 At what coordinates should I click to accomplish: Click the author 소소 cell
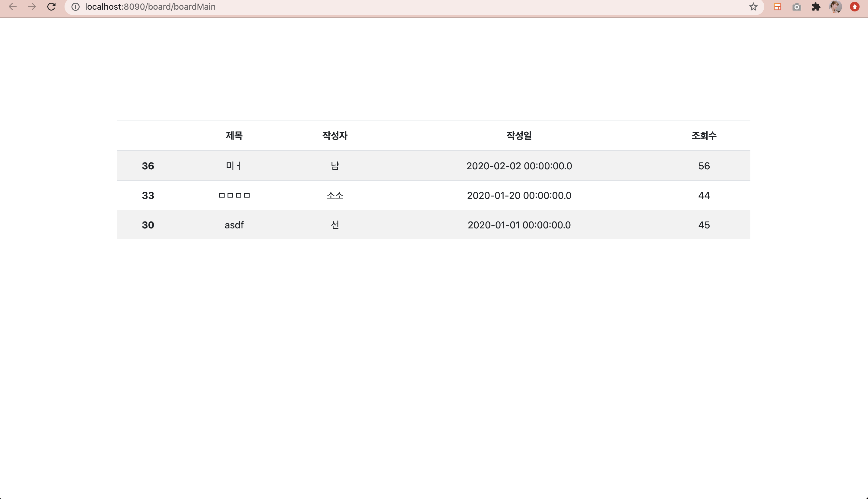pos(335,196)
